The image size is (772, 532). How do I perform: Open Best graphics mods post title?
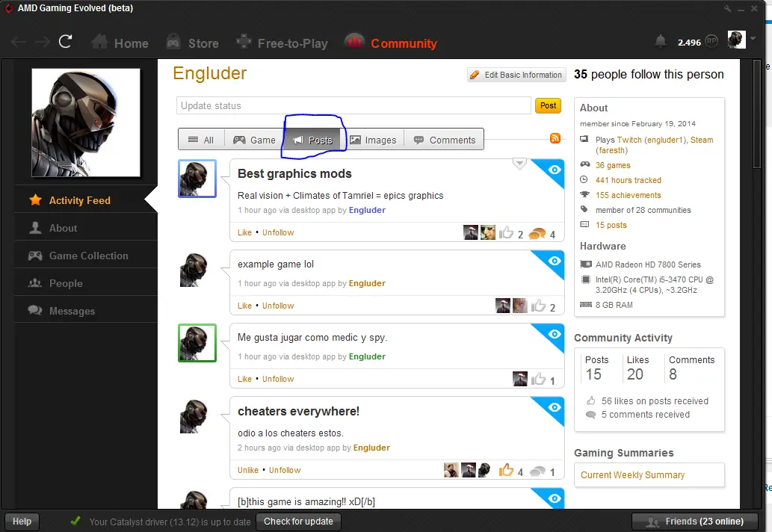294,174
